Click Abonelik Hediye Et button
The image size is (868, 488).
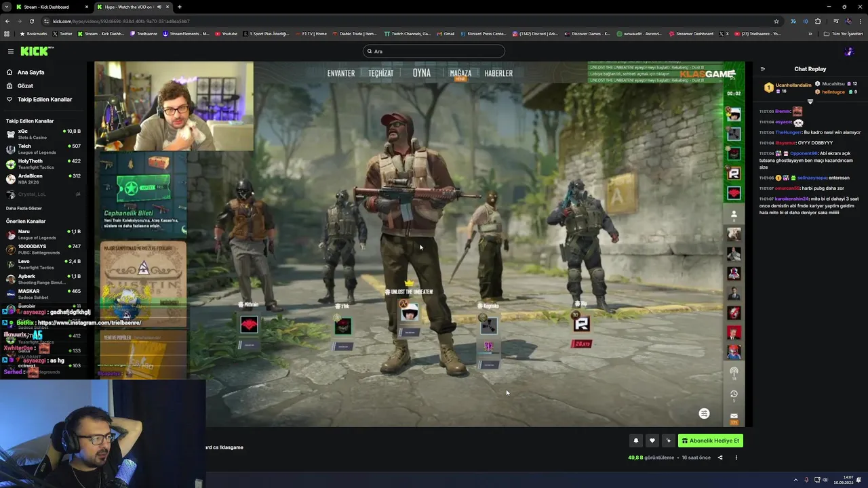[x=710, y=441]
